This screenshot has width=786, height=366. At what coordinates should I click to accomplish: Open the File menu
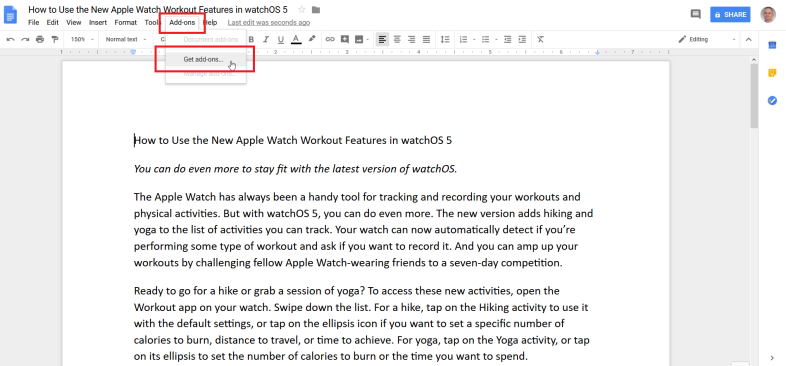click(34, 23)
